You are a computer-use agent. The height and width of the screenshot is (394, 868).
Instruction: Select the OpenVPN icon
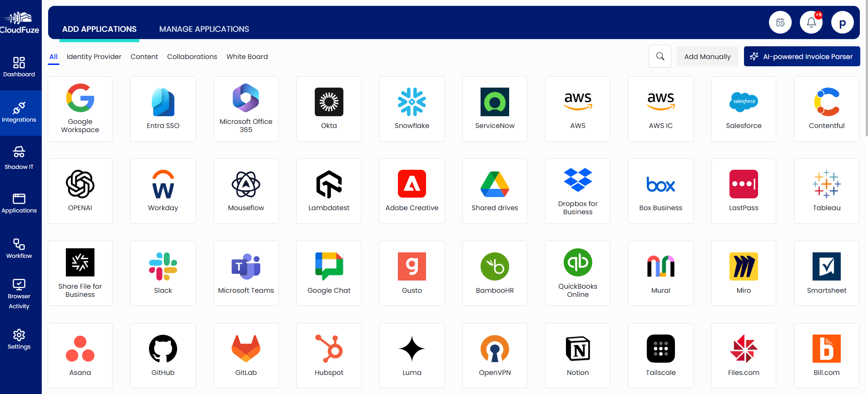(x=495, y=349)
